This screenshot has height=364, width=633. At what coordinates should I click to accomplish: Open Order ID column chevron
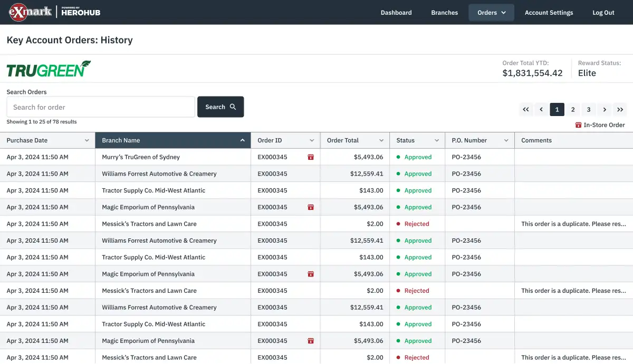(312, 140)
